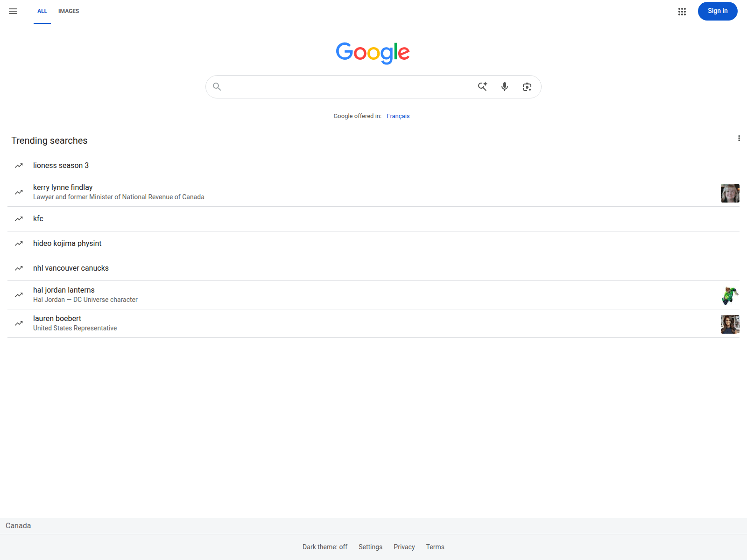Click the 'Canada' location text
This screenshot has height=560, width=747.
click(18, 526)
